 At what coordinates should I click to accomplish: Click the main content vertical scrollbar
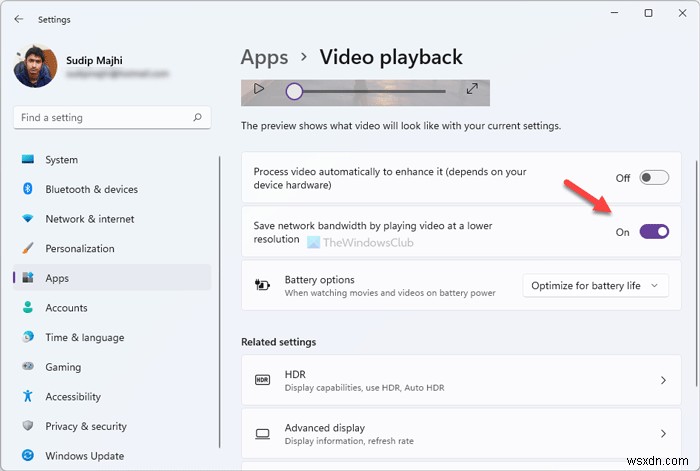pos(696,273)
